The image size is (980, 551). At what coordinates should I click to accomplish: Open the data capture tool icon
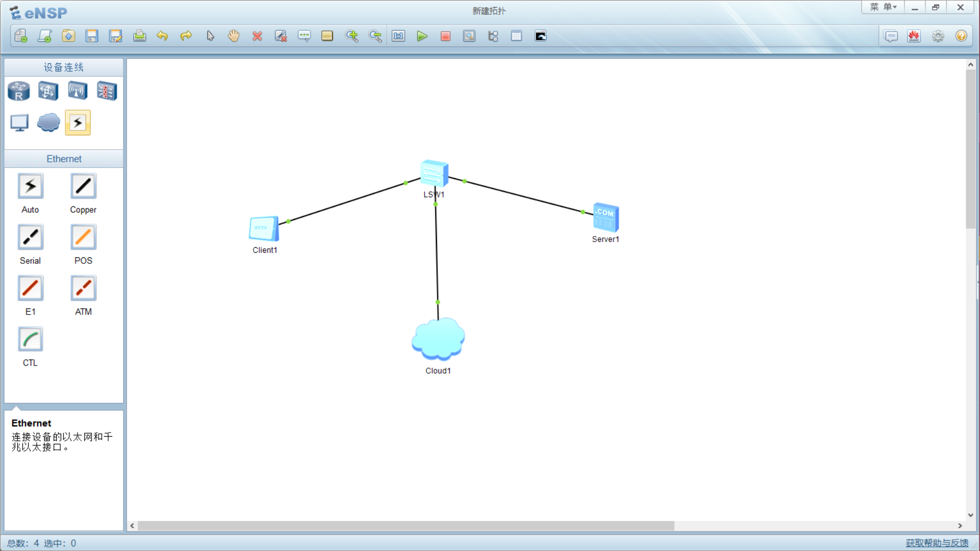[469, 36]
